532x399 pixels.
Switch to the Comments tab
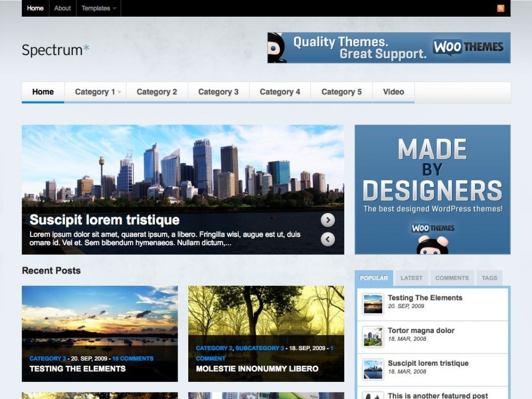click(452, 278)
